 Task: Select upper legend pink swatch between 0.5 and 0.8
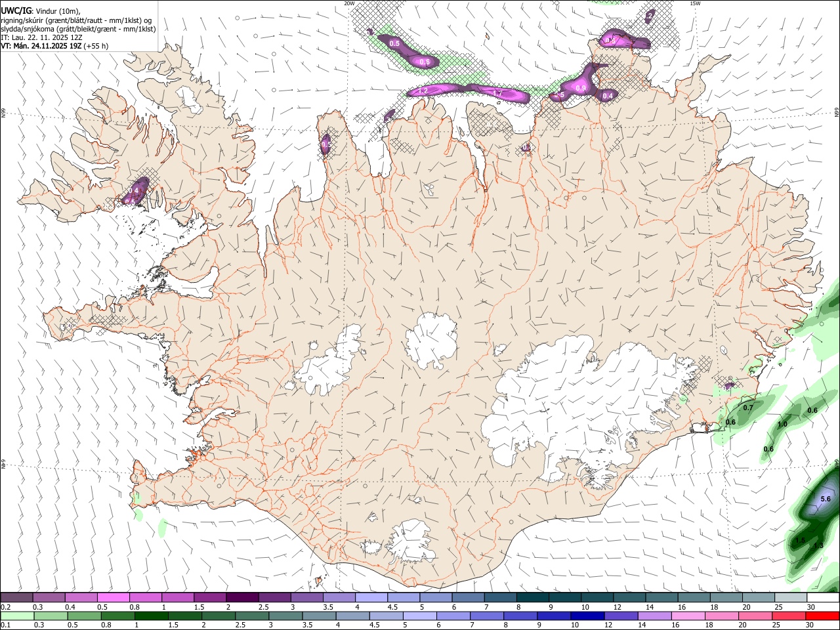click(113, 597)
